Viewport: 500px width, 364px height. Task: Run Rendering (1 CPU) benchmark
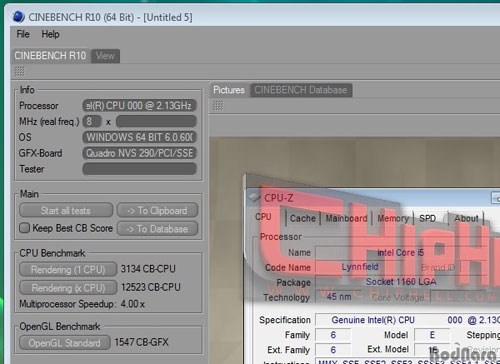coord(68,269)
